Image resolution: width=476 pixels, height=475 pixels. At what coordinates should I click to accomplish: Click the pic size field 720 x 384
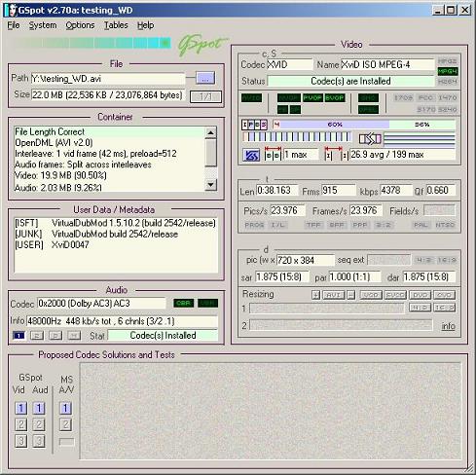point(306,260)
